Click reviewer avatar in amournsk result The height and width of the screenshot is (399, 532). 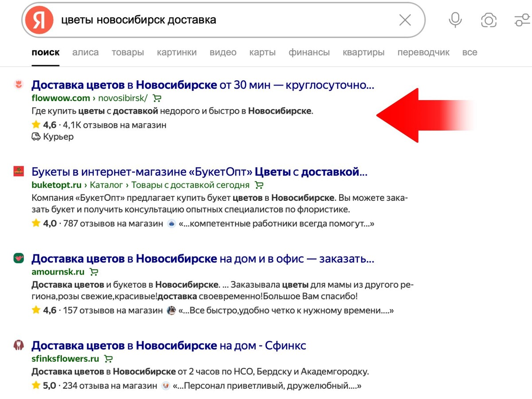[172, 311]
